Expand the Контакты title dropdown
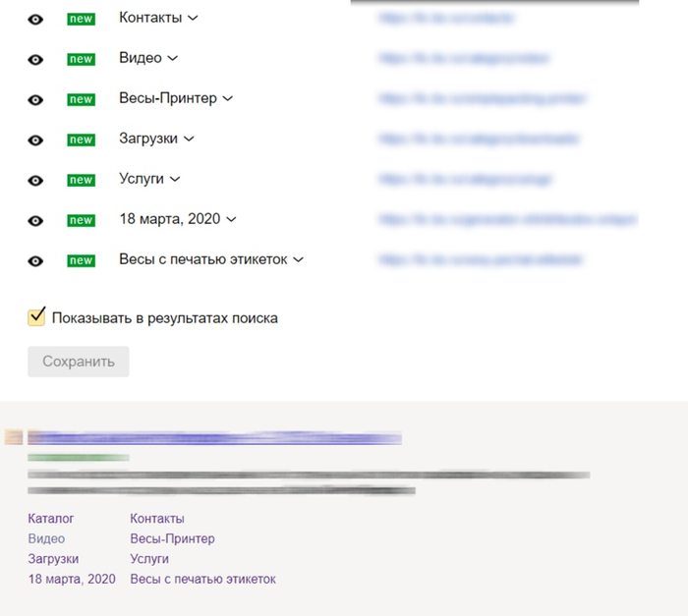 pyautogui.click(x=193, y=18)
